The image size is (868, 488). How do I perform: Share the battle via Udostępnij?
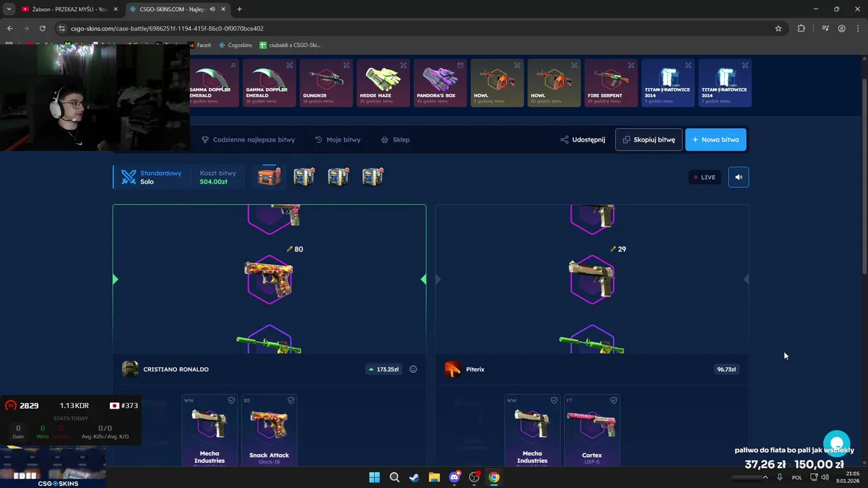(x=583, y=140)
